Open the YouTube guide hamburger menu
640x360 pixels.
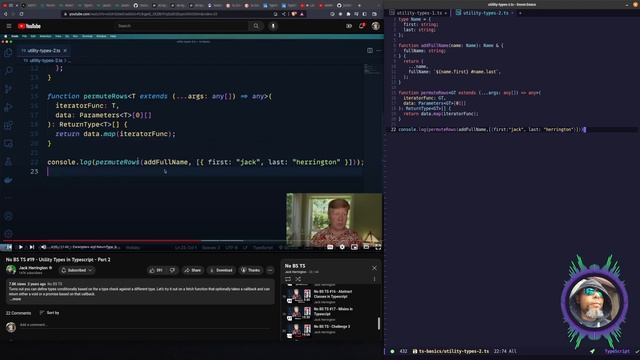pos(9,26)
